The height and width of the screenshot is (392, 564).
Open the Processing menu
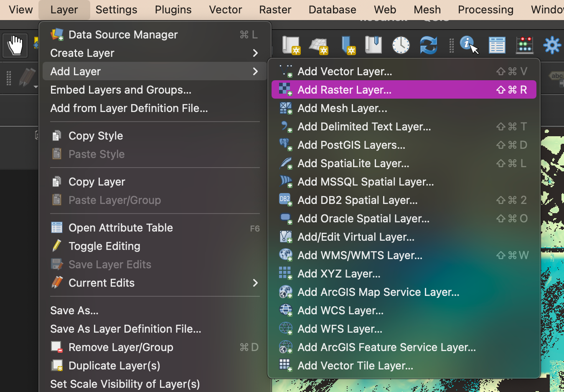486,10
